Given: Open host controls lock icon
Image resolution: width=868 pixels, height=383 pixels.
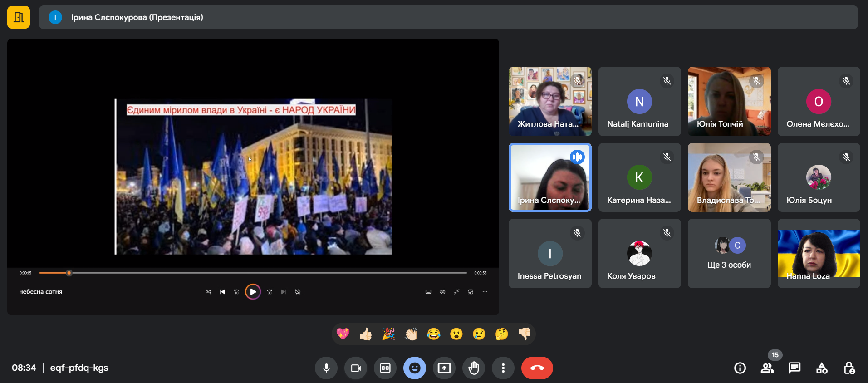Looking at the screenshot, I should click(x=849, y=368).
